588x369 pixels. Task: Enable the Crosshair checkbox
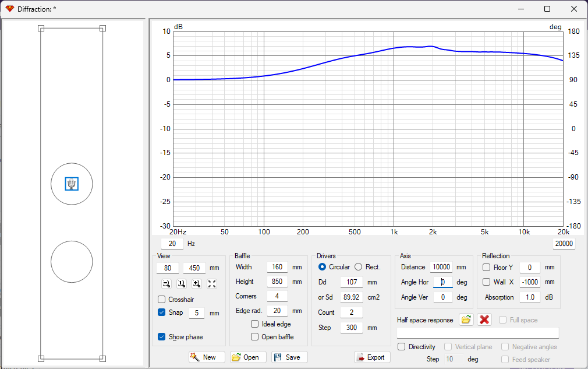point(162,300)
